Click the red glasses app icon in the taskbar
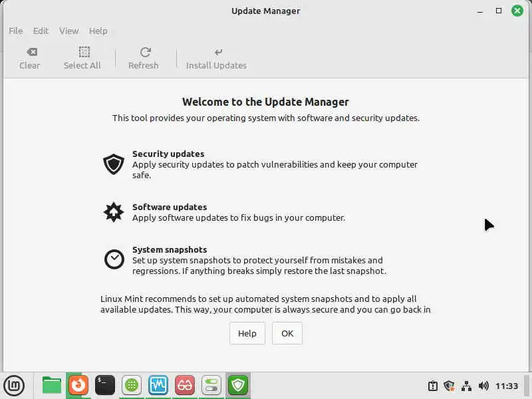Image resolution: width=532 pixels, height=399 pixels. pos(185,386)
